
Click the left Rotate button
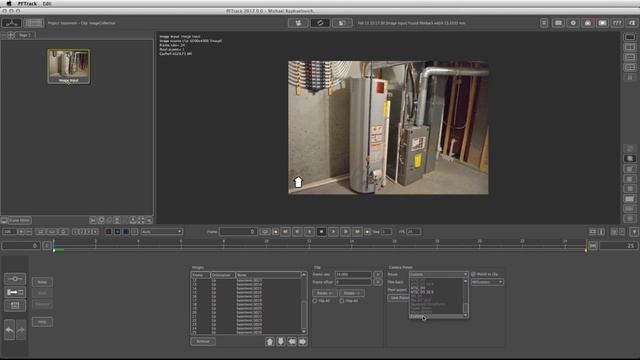[x=324, y=293]
